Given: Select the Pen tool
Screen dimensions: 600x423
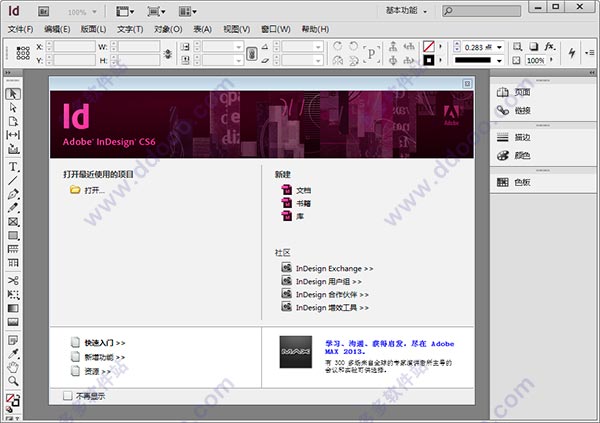Looking at the screenshot, I should [13, 194].
